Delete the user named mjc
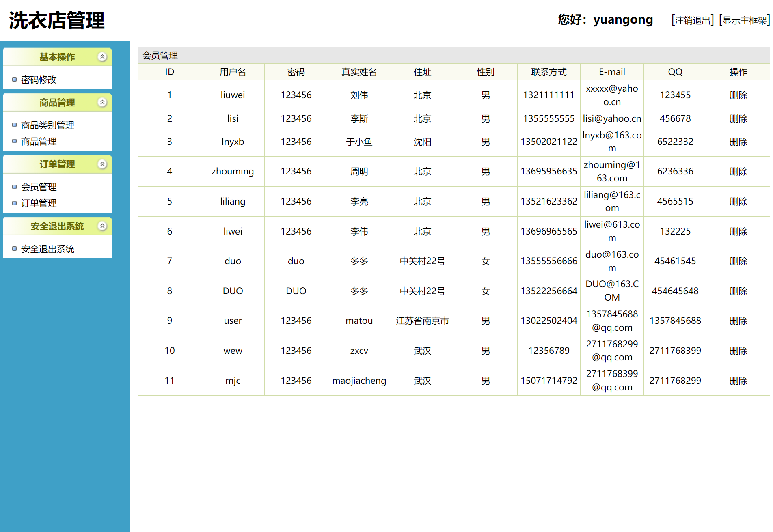The image size is (773, 532). coord(738,381)
